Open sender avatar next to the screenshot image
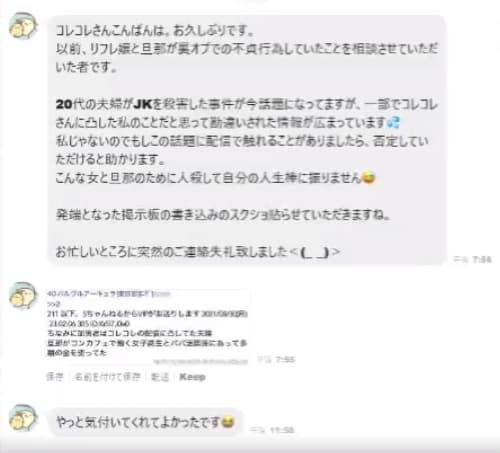 click(23, 296)
